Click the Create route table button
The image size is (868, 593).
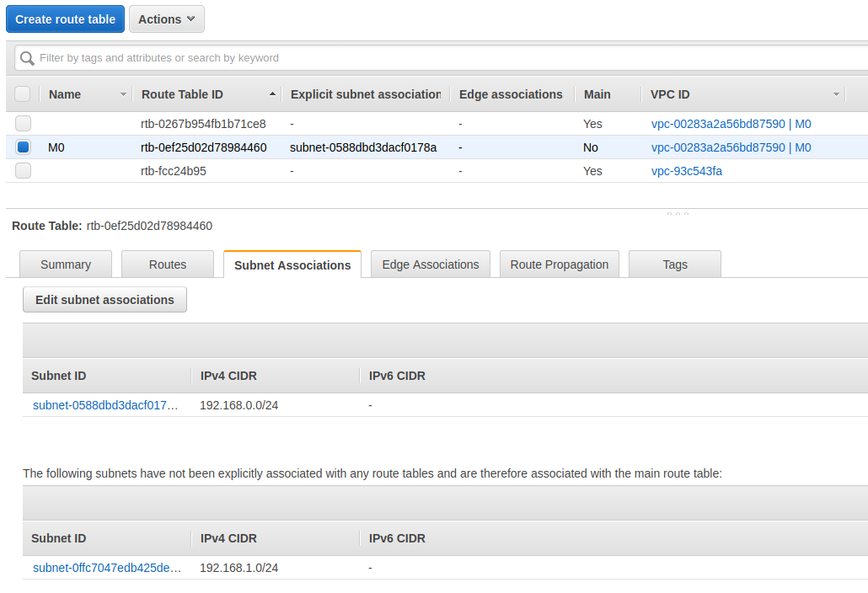pos(65,19)
